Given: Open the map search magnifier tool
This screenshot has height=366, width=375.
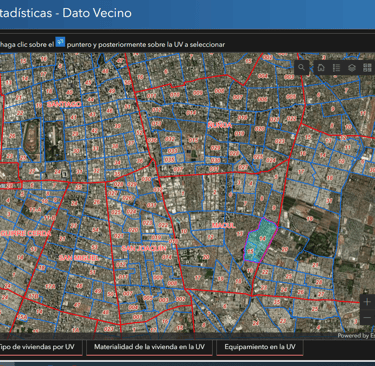Looking at the screenshot, I should tap(301, 68).
